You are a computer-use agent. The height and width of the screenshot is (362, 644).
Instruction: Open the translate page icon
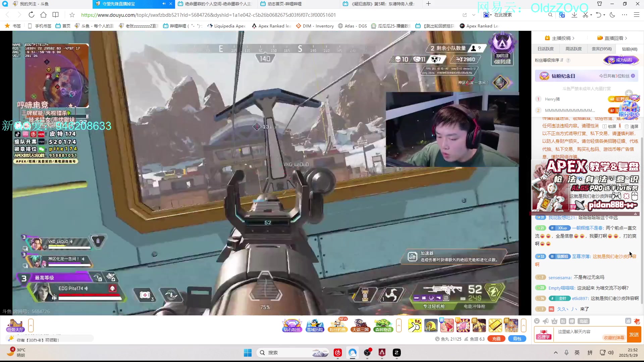click(x=562, y=15)
